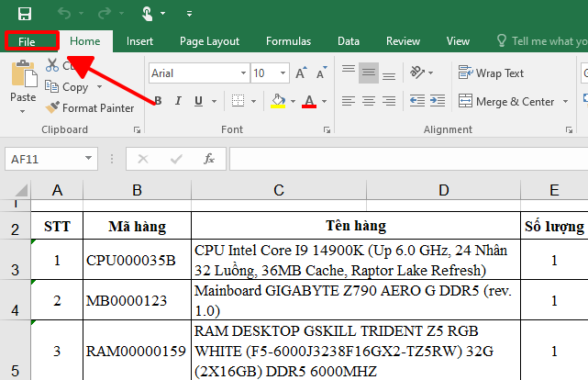Click Align Left icon

(349, 101)
